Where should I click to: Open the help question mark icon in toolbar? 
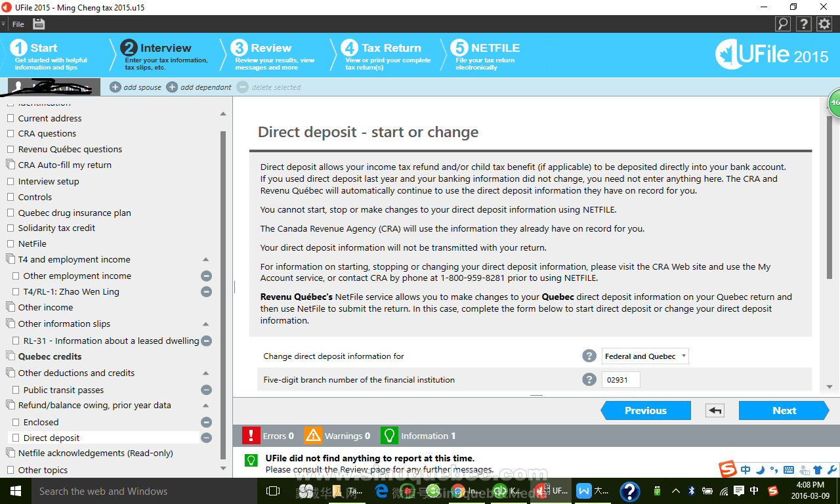(804, 24)
